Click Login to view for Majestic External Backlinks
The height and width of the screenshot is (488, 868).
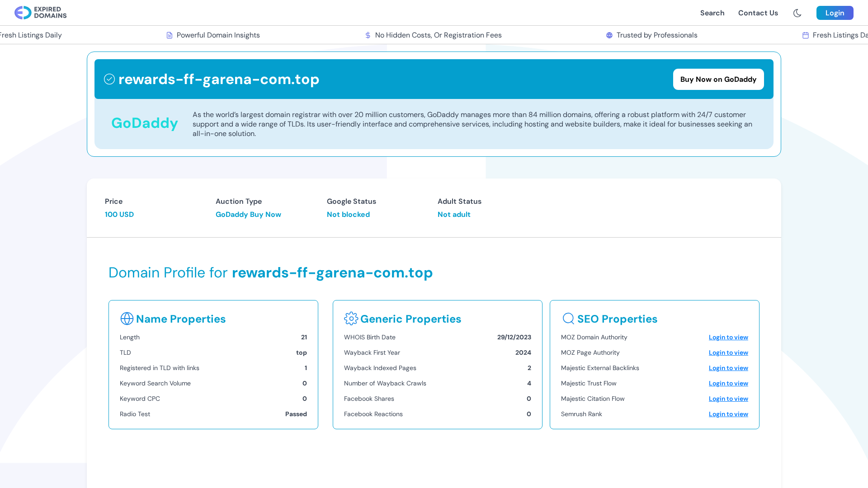point(728,368)
